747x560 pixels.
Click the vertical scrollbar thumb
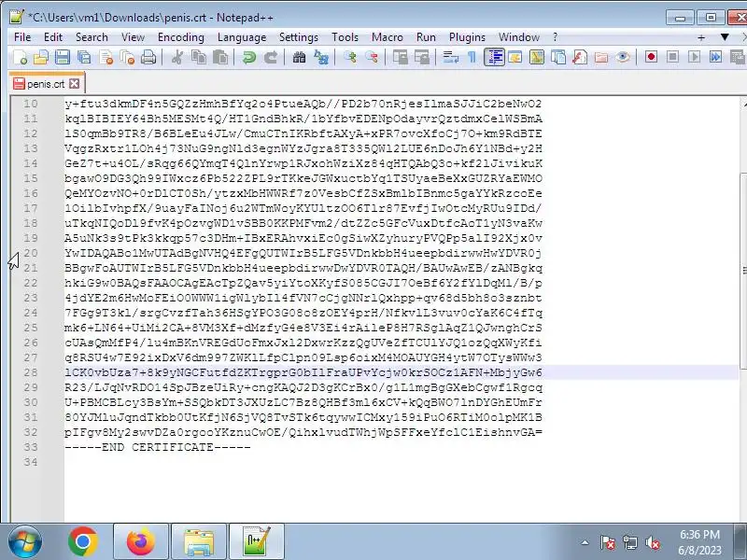click(x=743, y=271)
